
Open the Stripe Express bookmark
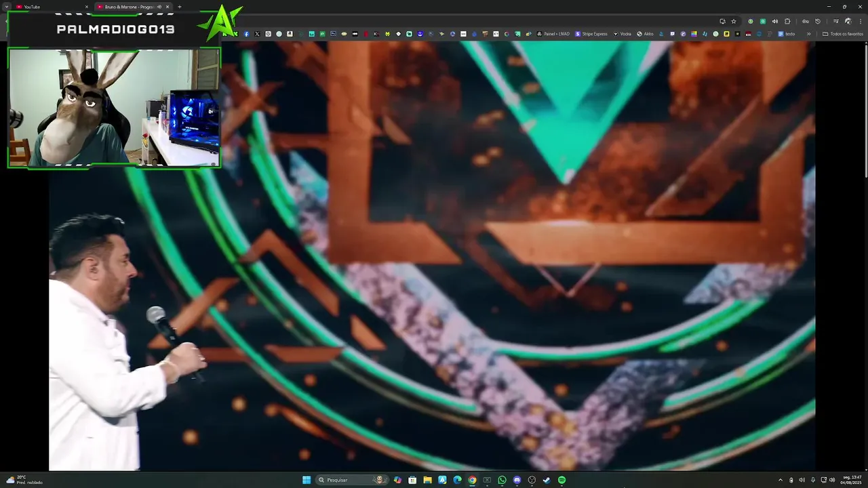click(x=591, y=34)
